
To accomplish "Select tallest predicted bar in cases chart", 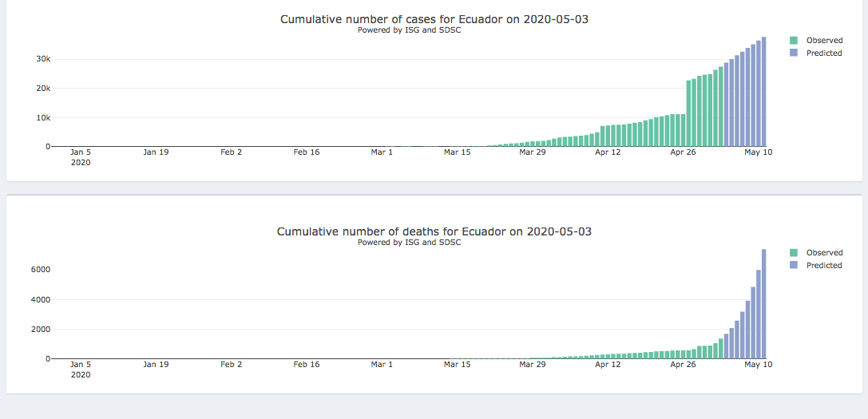I will click(764, 92).
